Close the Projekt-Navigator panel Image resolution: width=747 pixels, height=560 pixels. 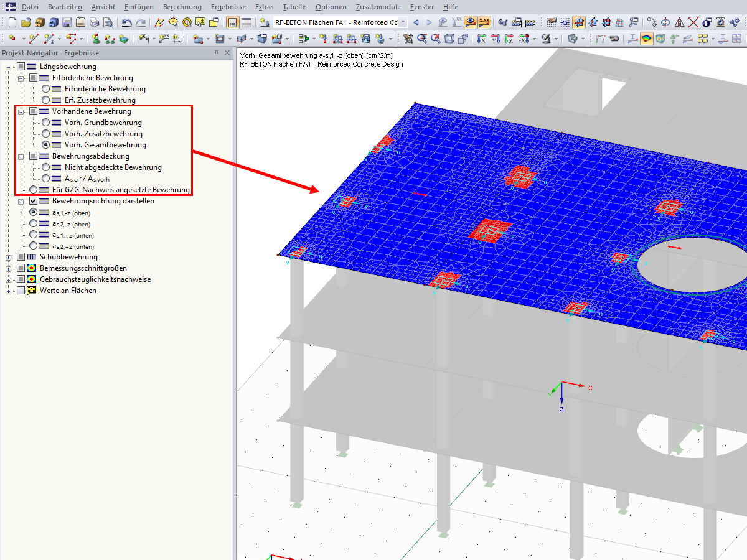[x=227, y=54]
